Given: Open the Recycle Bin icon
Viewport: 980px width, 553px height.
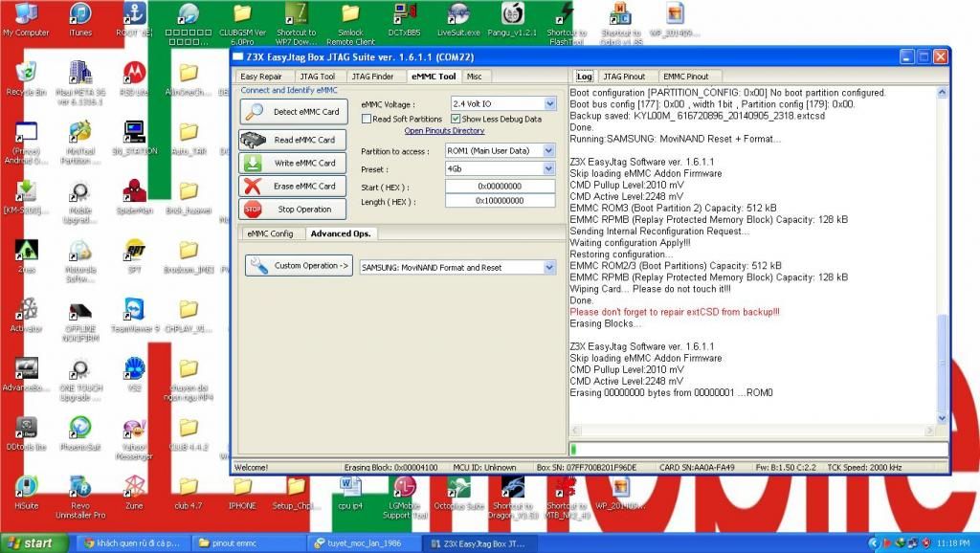Looking at the screenshot, I should [x=26, y=78].
